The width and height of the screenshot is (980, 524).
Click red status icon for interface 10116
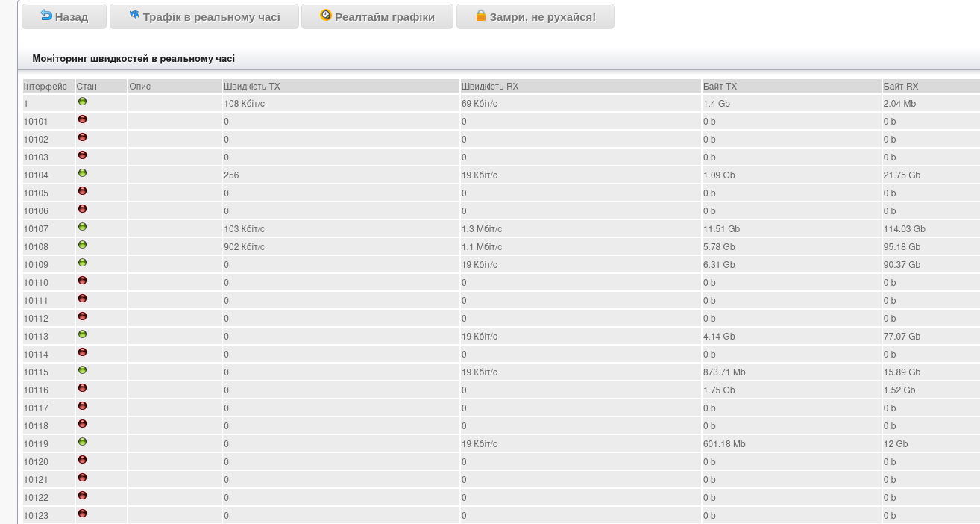[x=82, y=388]
